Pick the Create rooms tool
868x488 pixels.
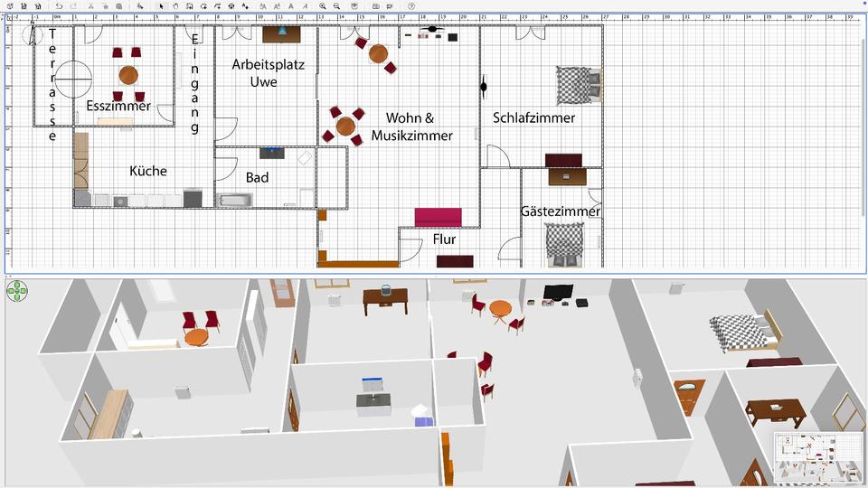[204, 6]
